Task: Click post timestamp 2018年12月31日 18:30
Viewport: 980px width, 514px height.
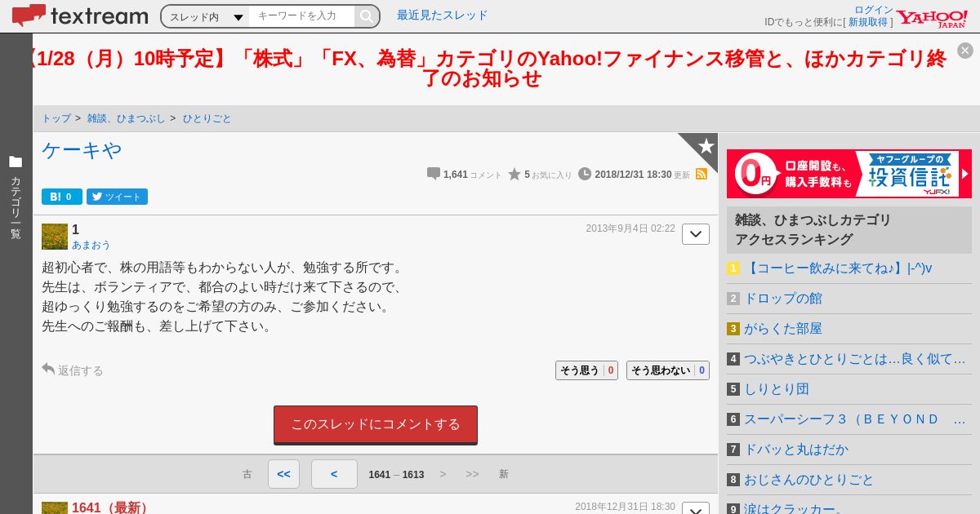Action: click(x=625, y=507)
